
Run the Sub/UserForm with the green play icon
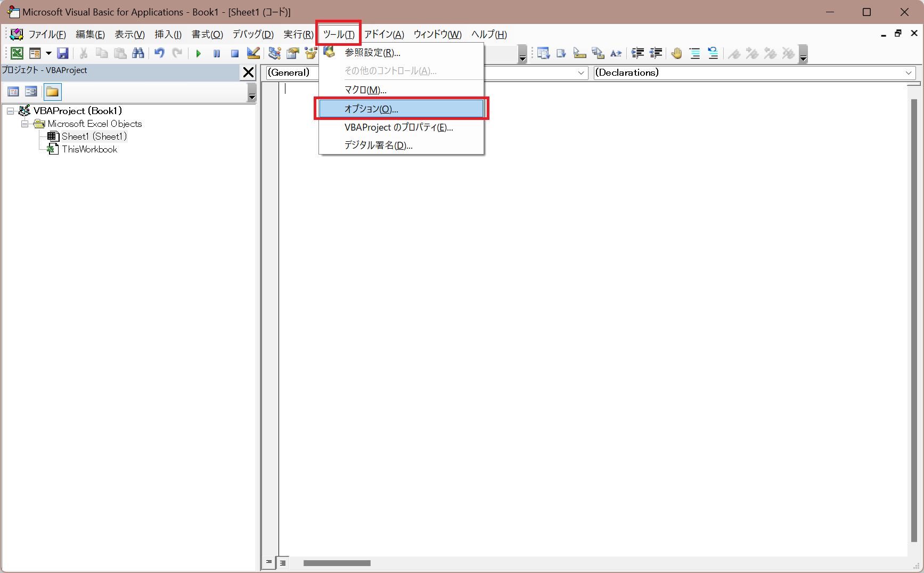click(x=198, y=53)
